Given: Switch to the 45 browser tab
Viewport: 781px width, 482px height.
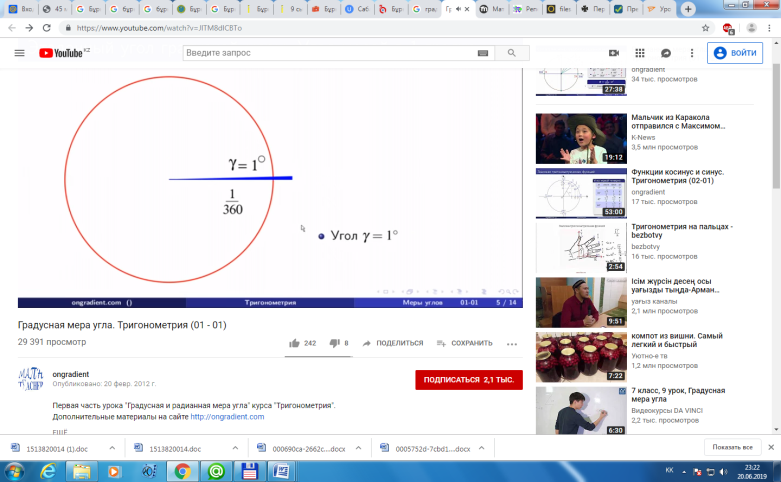Looking at the screenshot, I should [55, 9].
